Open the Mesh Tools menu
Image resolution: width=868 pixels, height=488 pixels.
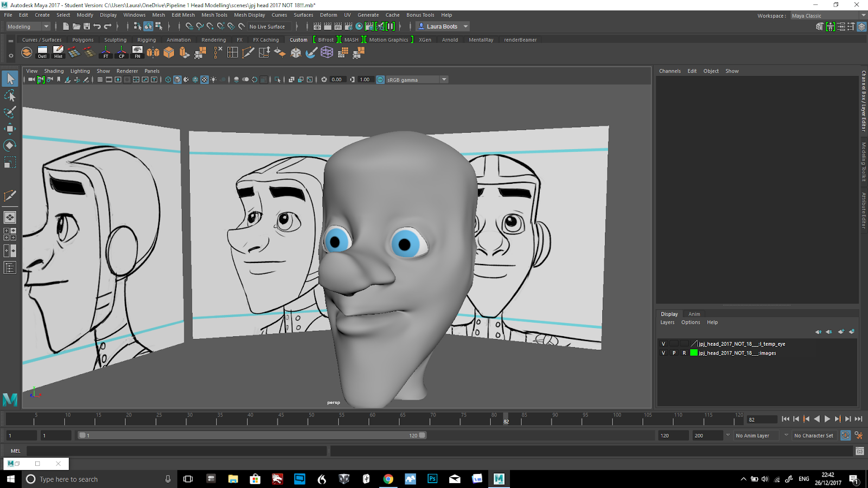(x=214, y=15)
